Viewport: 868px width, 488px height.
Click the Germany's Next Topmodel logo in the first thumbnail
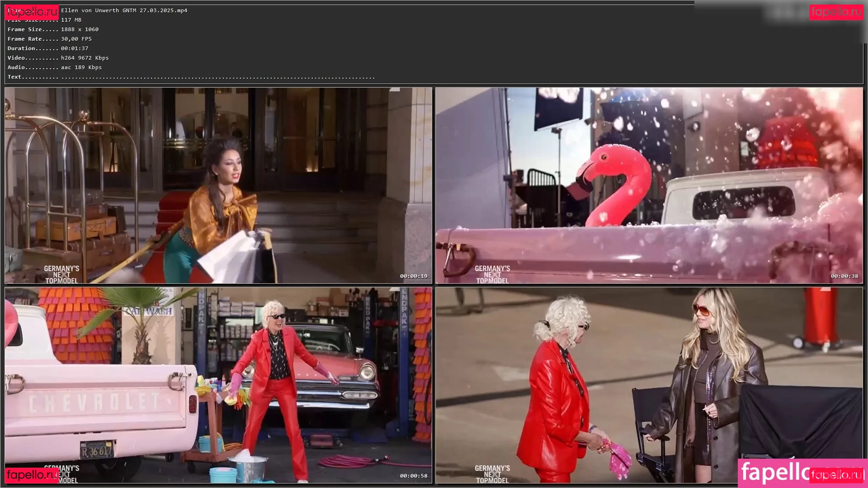click(61, 274)
